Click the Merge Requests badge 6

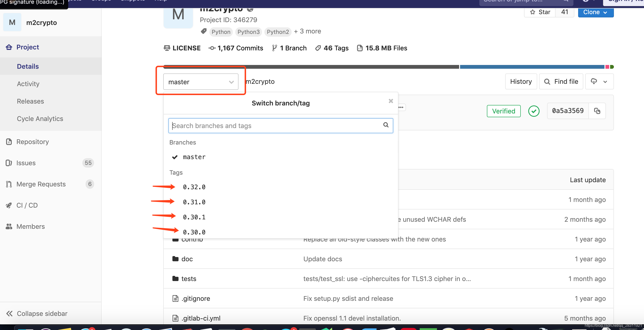coord(90,184)
